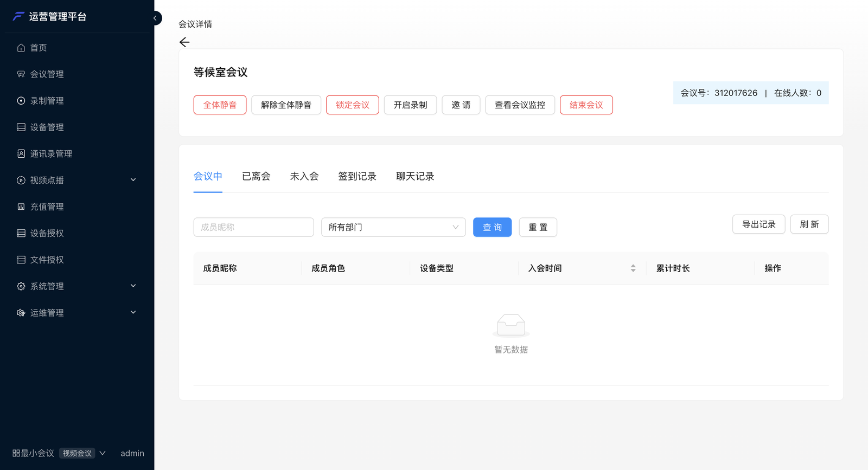
Task: Open the 首页 home icon
Action: coord(21,48)
